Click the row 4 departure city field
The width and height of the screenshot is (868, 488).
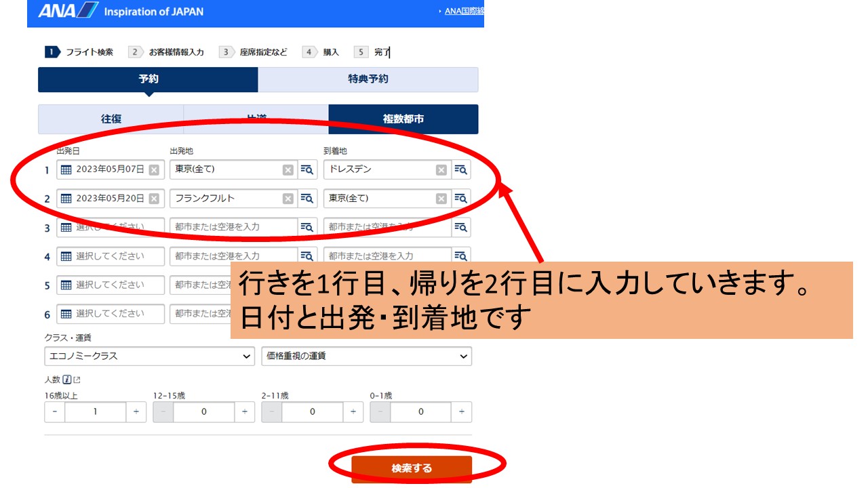tap(233, 256)
